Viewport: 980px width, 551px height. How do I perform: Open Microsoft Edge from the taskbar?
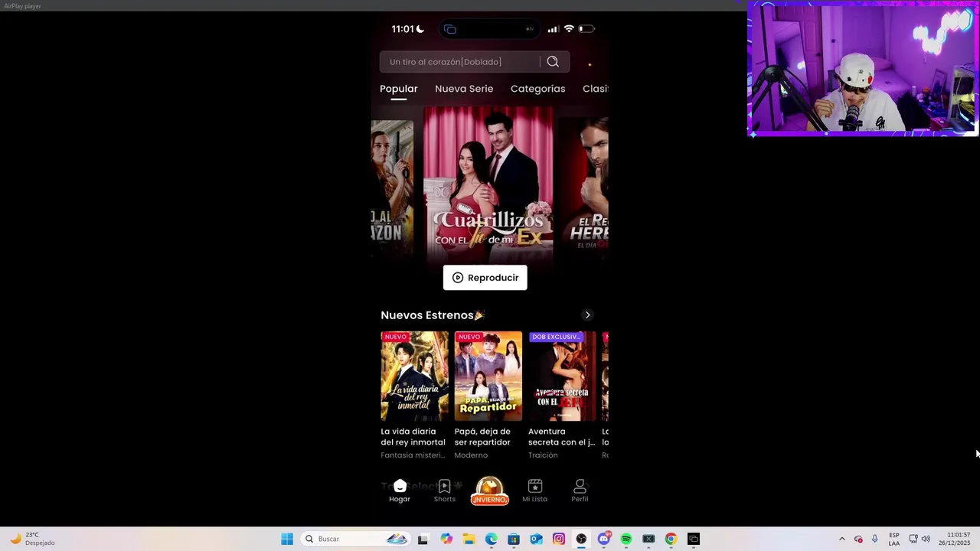tap(492, 539)
